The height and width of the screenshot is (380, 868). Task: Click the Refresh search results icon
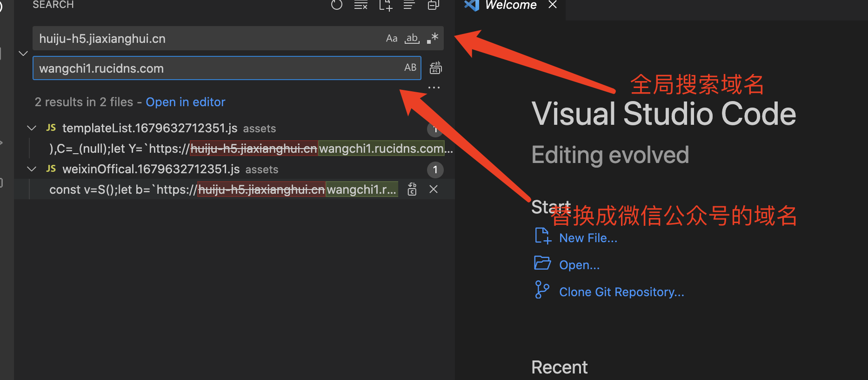point(337,5)
